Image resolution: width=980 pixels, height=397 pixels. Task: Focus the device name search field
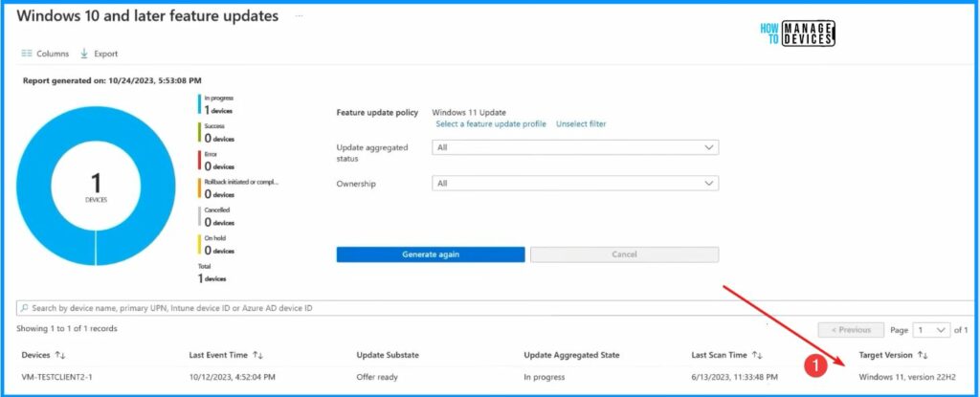point(494,308)
